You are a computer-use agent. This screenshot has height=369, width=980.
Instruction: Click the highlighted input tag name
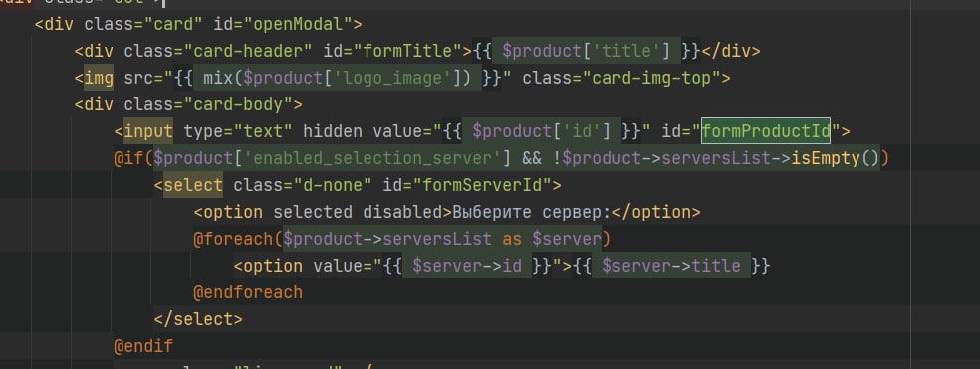148,131
